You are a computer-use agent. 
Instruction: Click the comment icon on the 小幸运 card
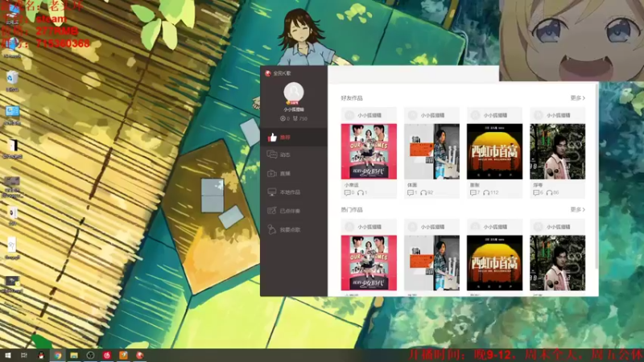[348, 192]
